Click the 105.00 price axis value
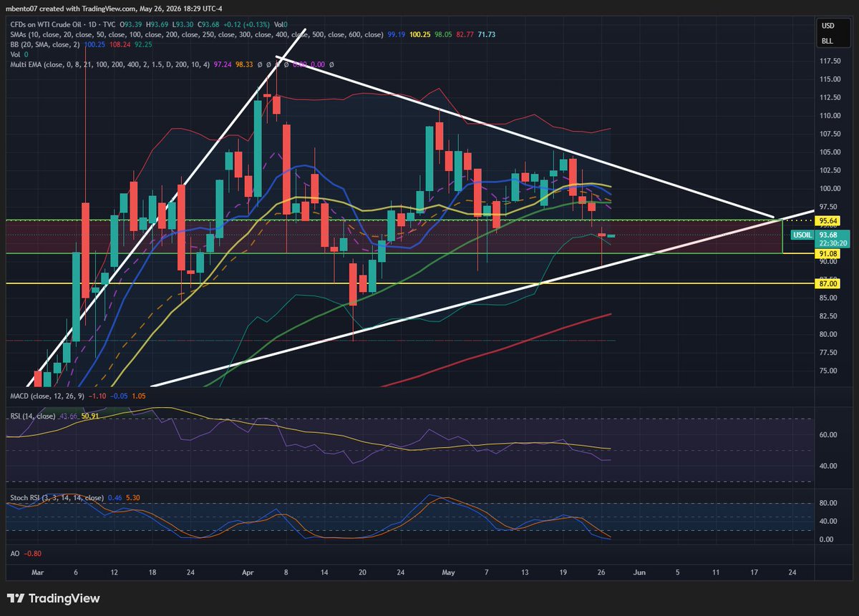 (830, 152)
